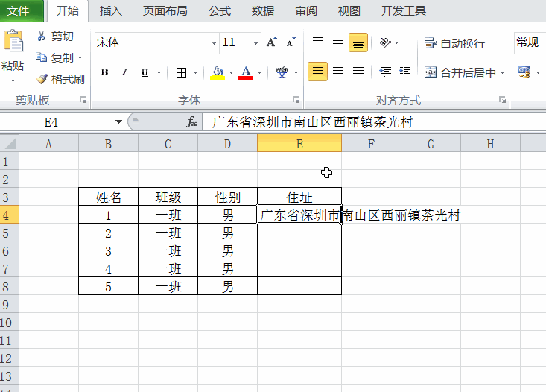Click the increase font size icon
The image size is (546, 392).
pos(272,42)
